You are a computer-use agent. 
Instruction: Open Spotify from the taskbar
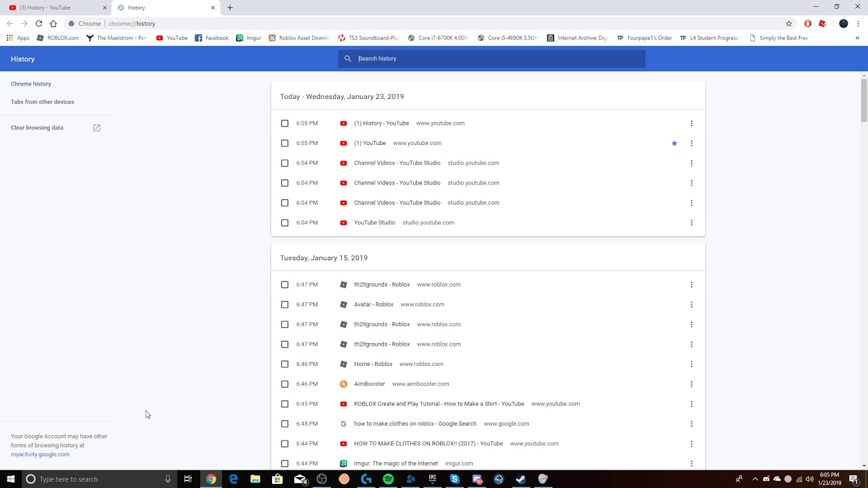click(x=388, y=479)
